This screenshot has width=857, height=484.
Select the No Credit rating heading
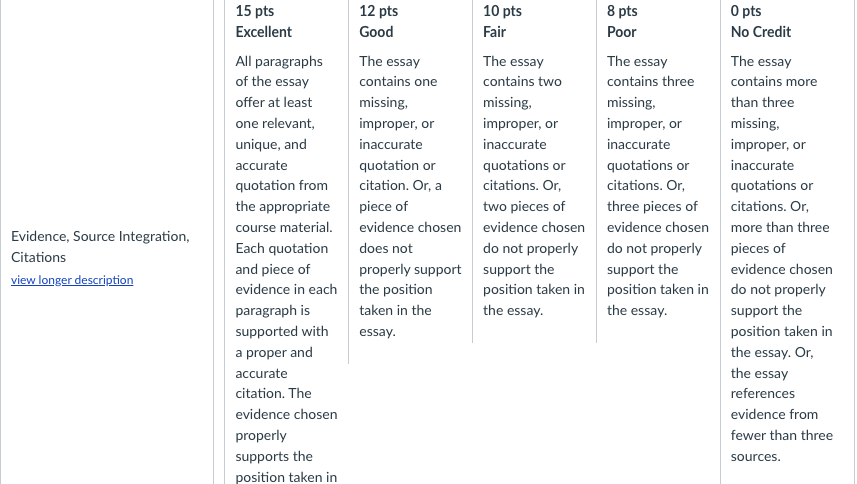[x=761, y=32]
